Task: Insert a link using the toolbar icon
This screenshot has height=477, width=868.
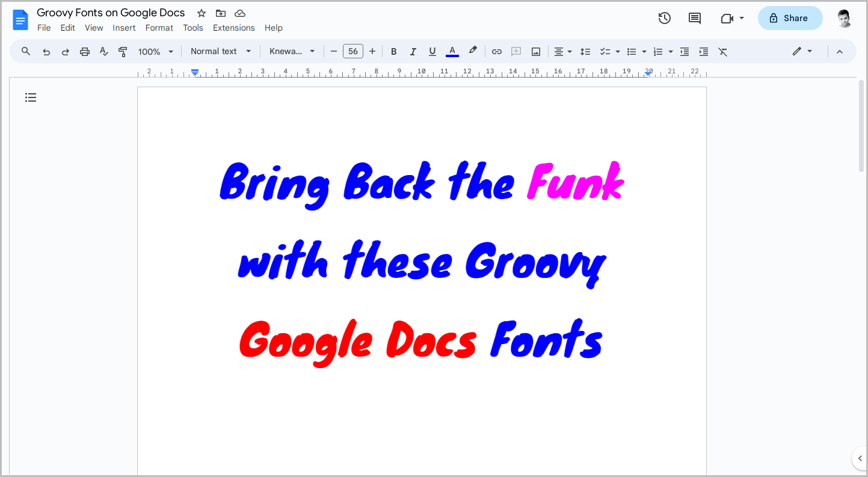Action: 497,51
